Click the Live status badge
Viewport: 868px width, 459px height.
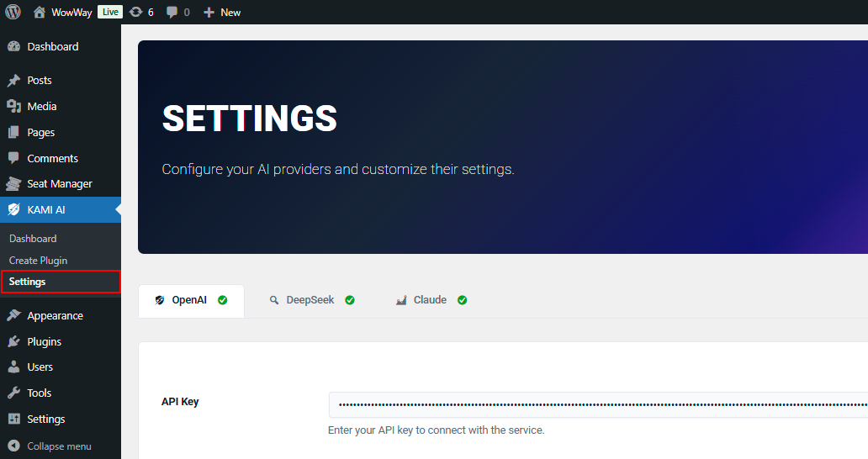(x=110, y=12)
